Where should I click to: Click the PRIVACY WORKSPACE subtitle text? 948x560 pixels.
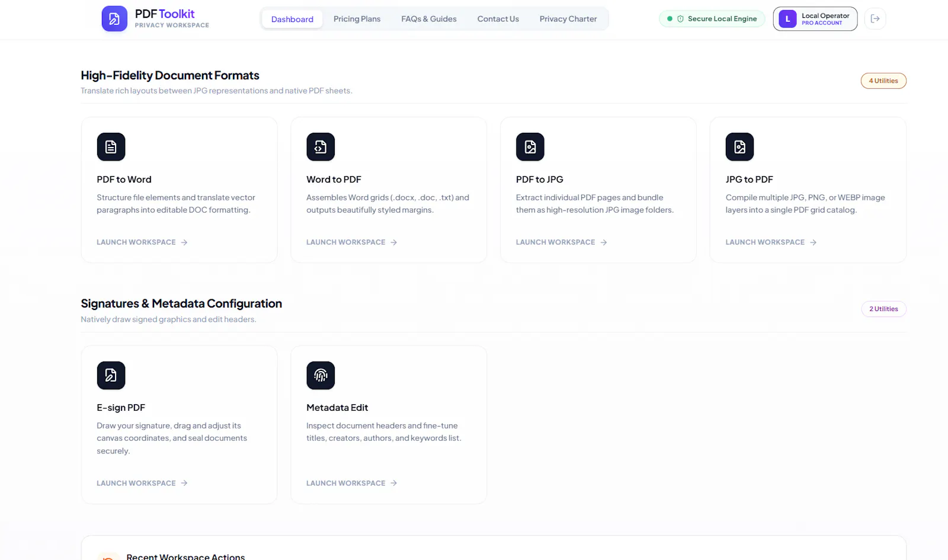(x=172, y=25)
